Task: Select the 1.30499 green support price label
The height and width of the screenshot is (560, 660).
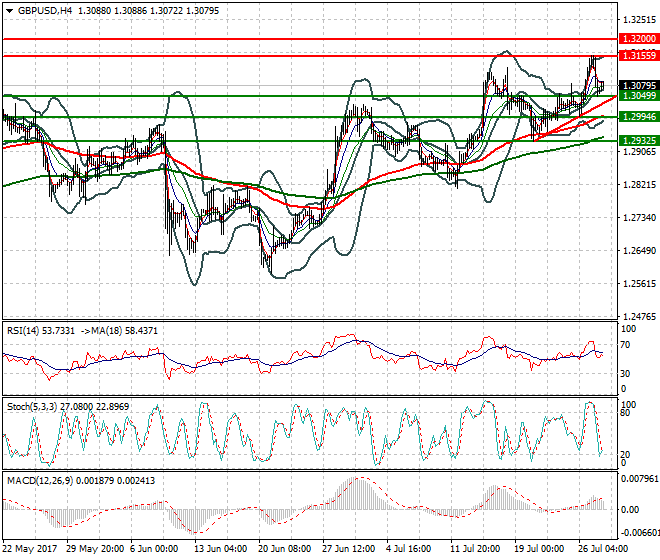Action: click(x=639, y=96)
